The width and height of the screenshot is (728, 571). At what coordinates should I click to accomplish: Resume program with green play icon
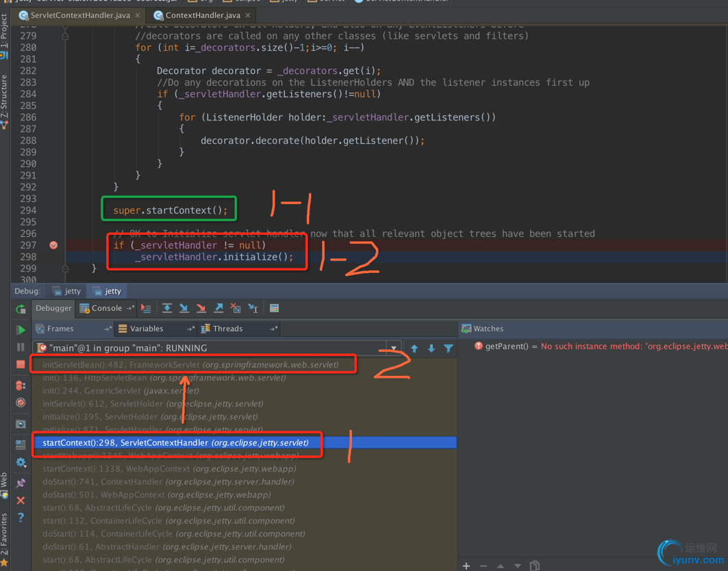(21, 329)
